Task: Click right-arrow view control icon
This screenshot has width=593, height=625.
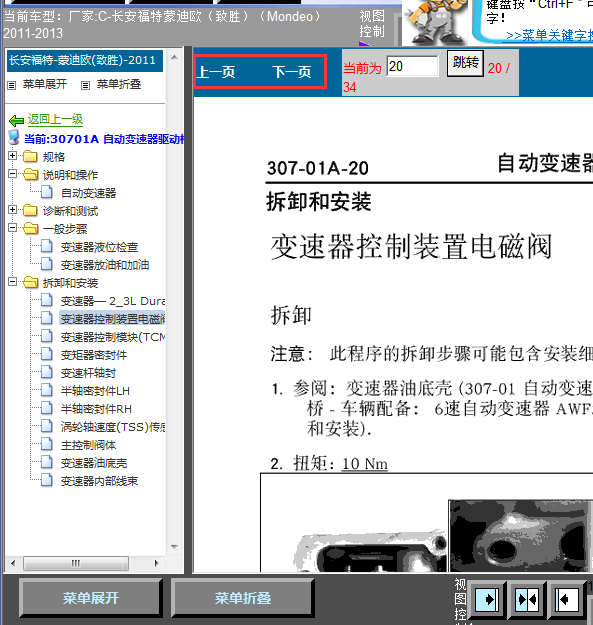Action: click(x=487, y=599)
